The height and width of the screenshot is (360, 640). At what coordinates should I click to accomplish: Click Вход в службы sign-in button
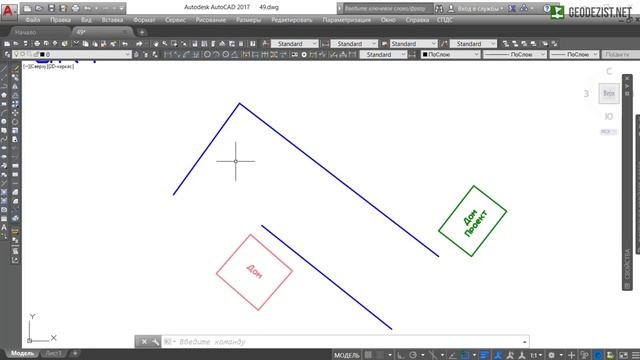point(476,8)
